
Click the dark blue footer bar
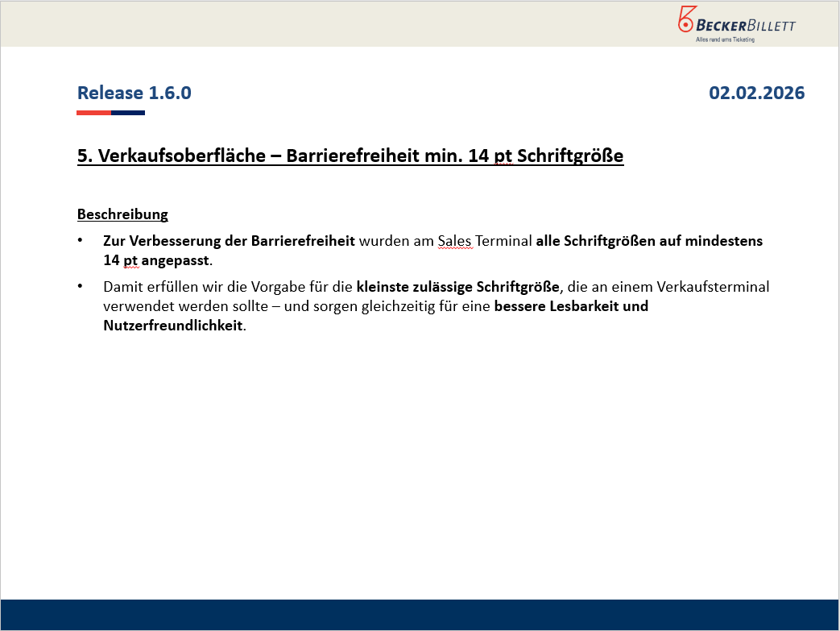(x=420, y=614)
